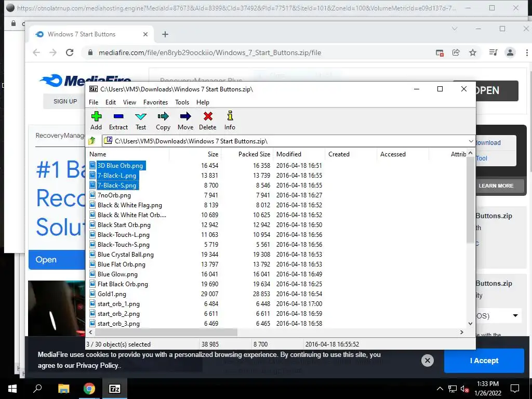Click the Chrome share page icon
The width and height of the screenshot is (532, 399).
coord(456,52)
